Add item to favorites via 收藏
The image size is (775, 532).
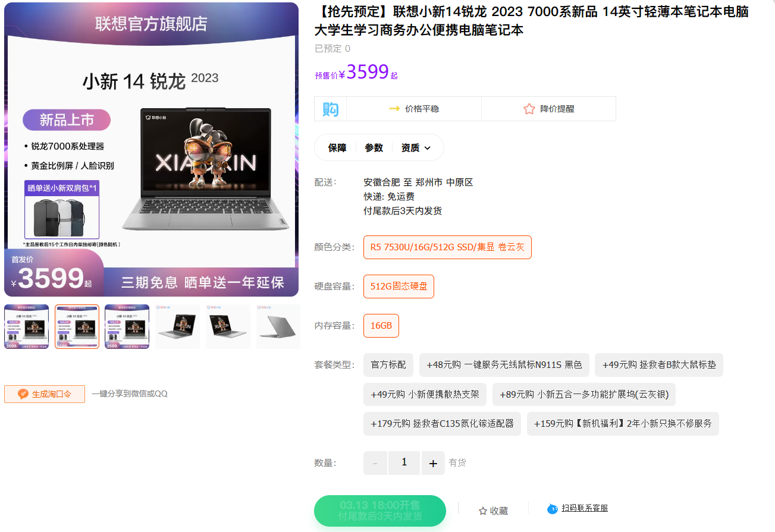[x=493, y=511]
